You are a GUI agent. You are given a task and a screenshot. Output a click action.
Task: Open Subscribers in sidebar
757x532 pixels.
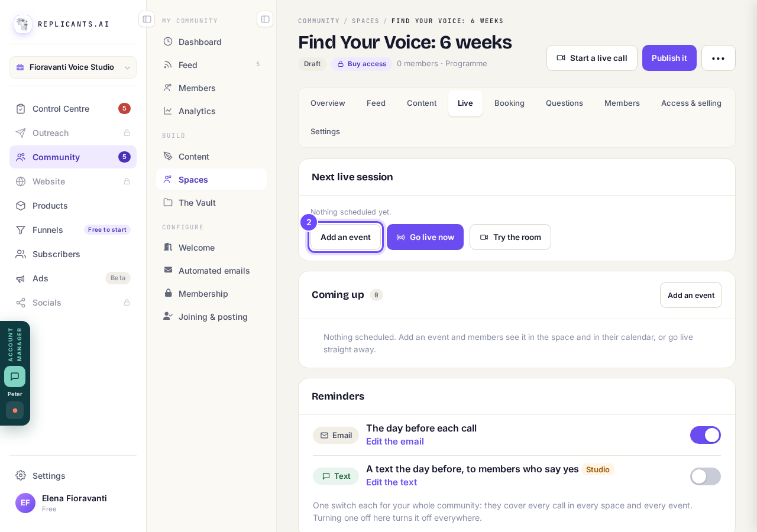click(73, 254)
